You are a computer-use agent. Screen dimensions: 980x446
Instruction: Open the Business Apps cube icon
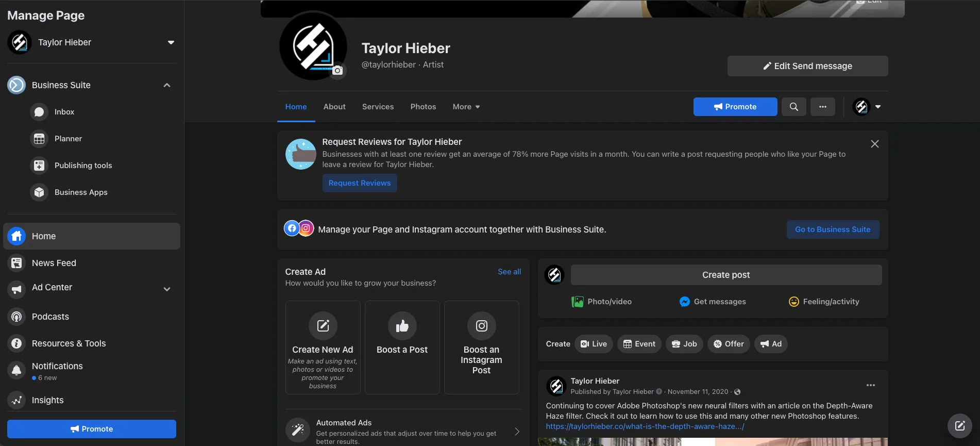coord(39,192)
